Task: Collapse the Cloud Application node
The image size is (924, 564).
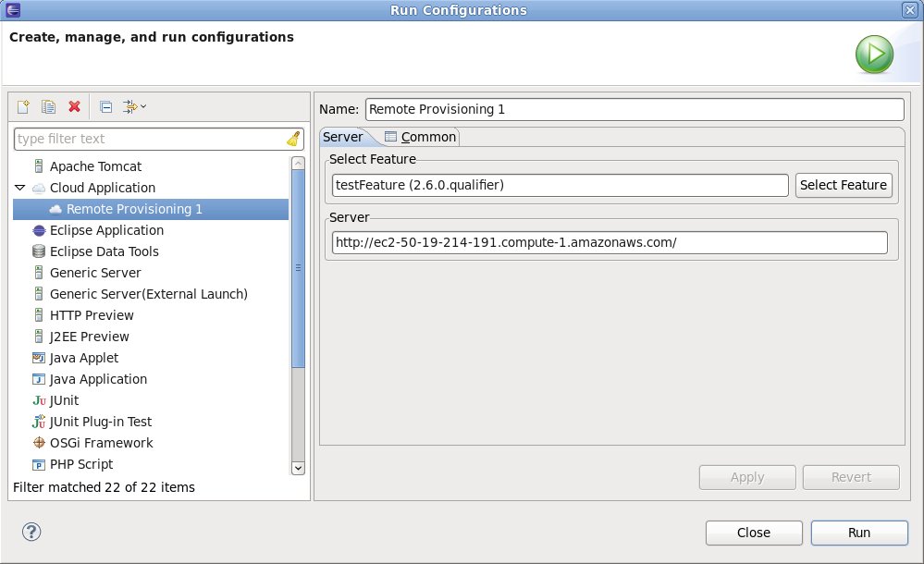Action: (x=20, y=188)
